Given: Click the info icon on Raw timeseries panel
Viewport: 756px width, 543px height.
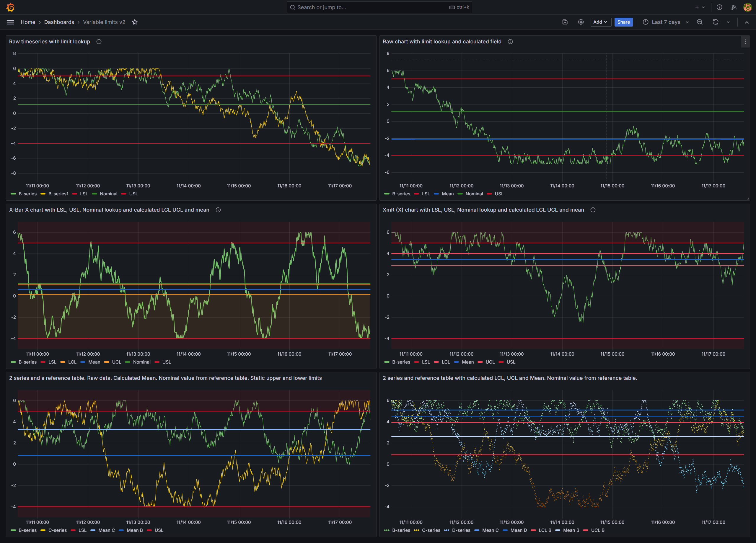Looking at the screenshot, I should point(98,41).
